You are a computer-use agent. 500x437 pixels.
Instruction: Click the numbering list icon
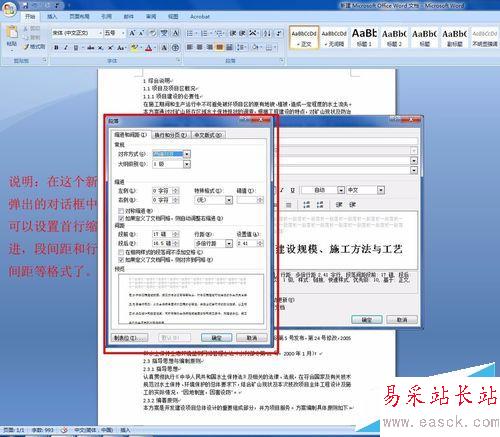[204, 33]
